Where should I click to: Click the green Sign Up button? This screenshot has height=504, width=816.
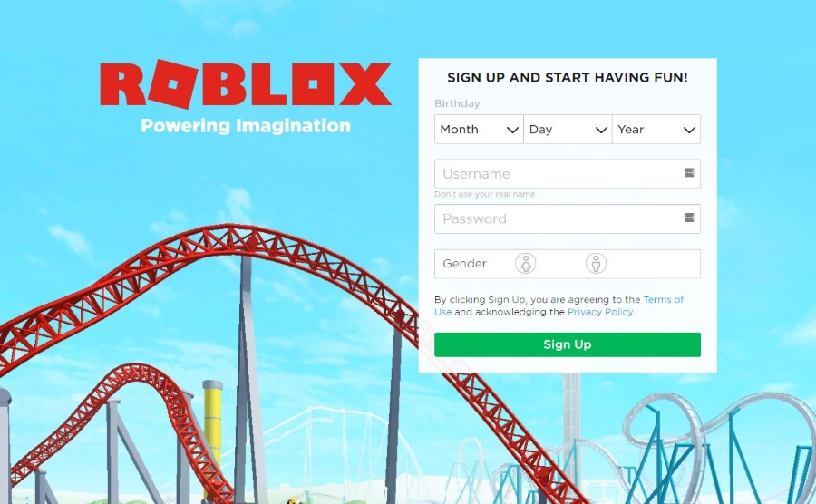(x=568, y=344)
